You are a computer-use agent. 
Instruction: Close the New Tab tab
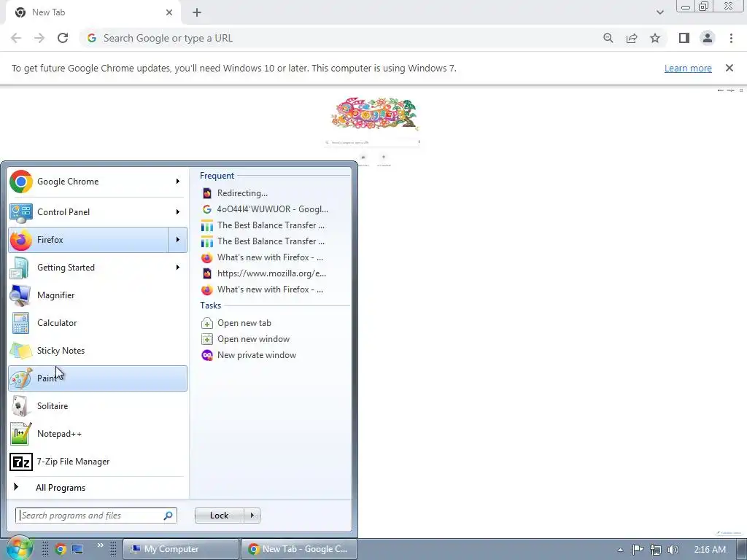click(169, 12)
